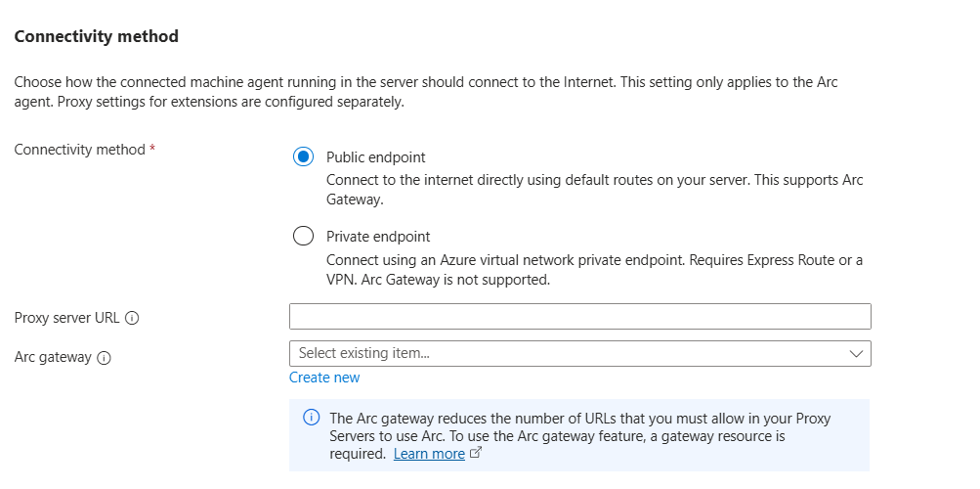The height and width of the screenshot is (489, 980).
Task: Click info icon beside Arc gateway label
Action: [105, 358]
